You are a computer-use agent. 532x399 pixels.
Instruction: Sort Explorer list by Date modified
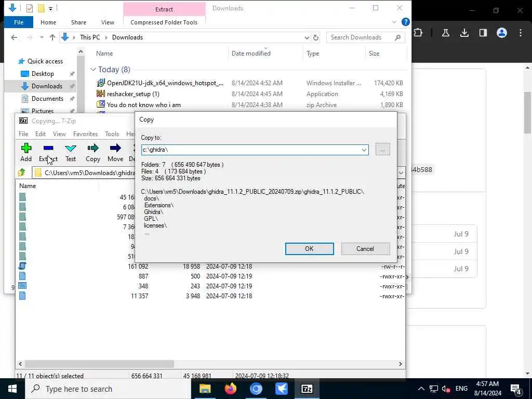point(251,54)
